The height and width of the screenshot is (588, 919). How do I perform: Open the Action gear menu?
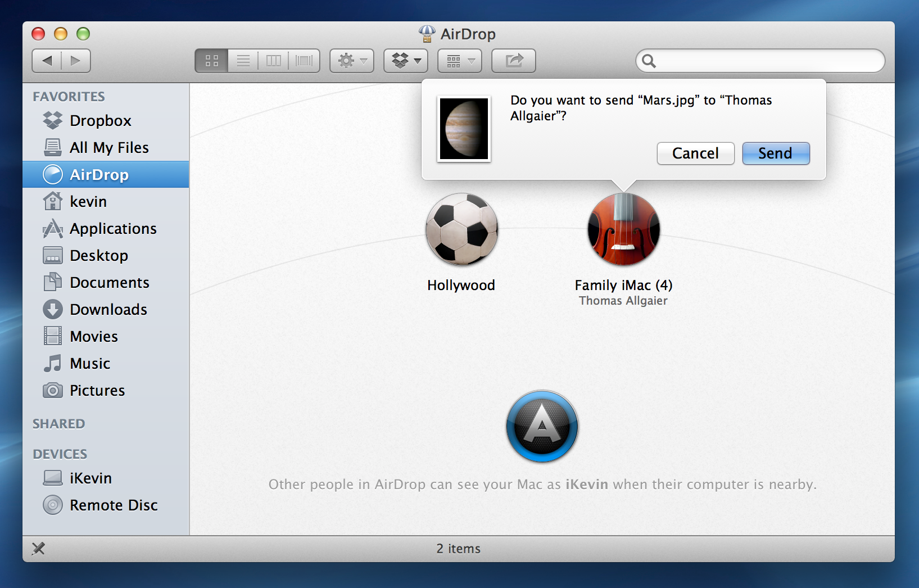(x=352, y=61)
